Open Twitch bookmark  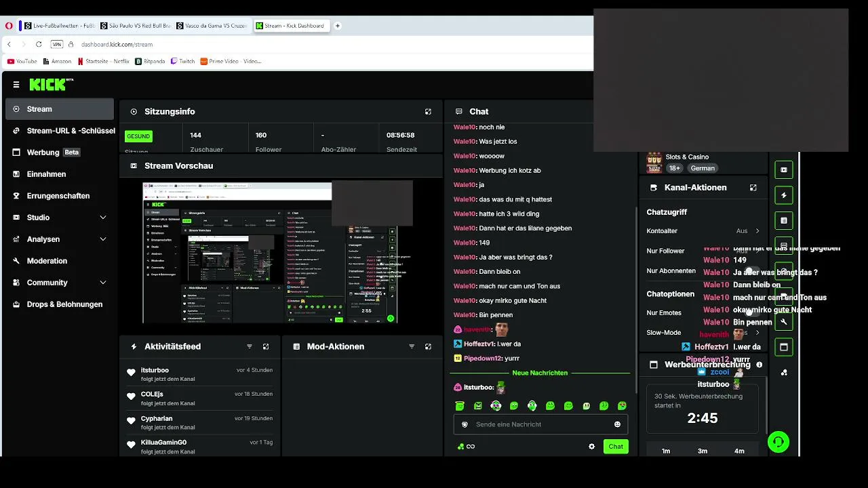coord(182,61)
